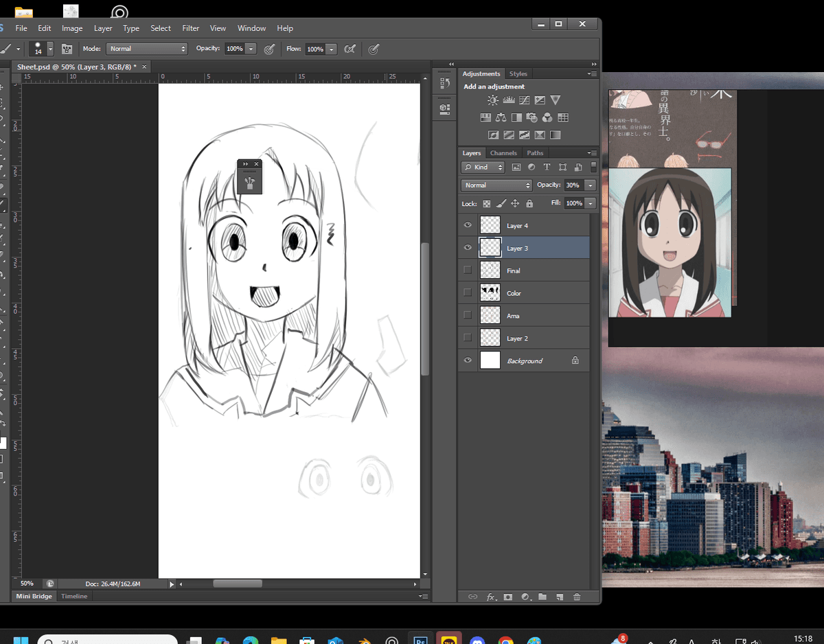The height and width of the screenshot is (644, 824).
Task: Toggle the Brush panel button in options bar
Action: pyautogui.click(x=67, y=49)
